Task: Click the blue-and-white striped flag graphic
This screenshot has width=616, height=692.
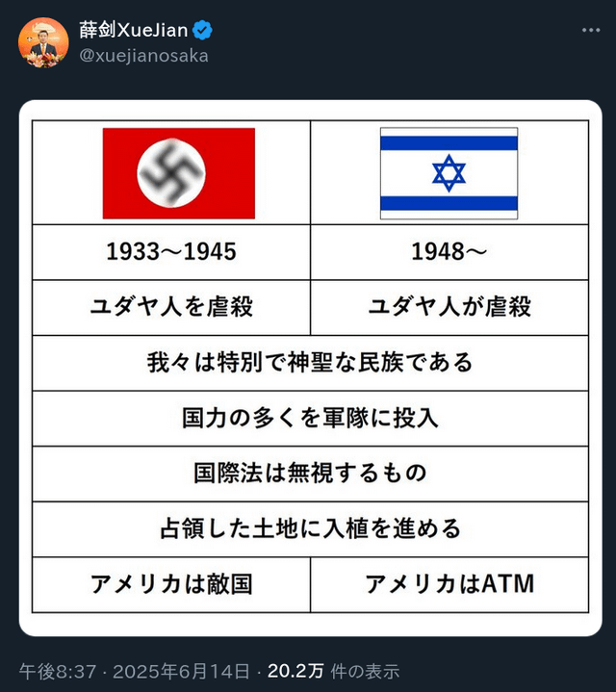Action: point(449,173)
